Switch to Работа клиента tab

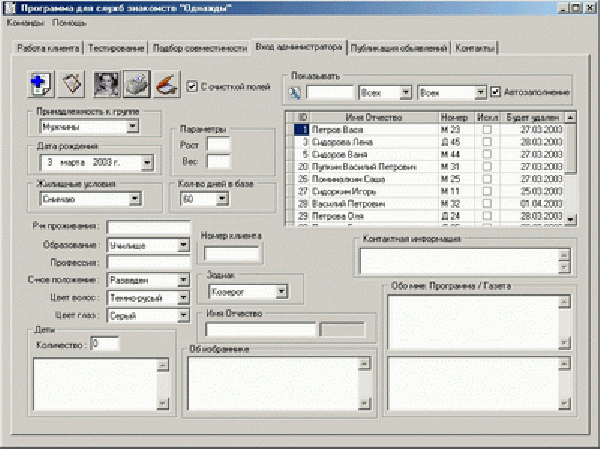click(48, 48)
